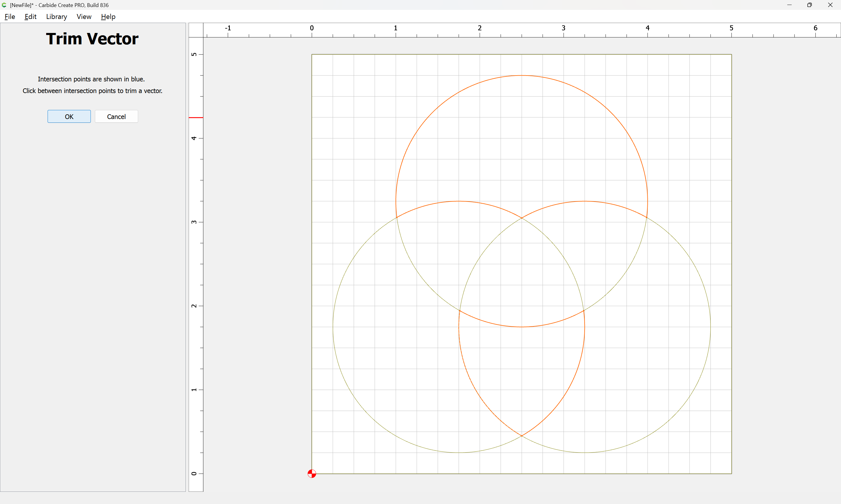The height and width of the screenshot is (504, 841).
Task: Click the red-white origin marker
Action: pos(312,473)
